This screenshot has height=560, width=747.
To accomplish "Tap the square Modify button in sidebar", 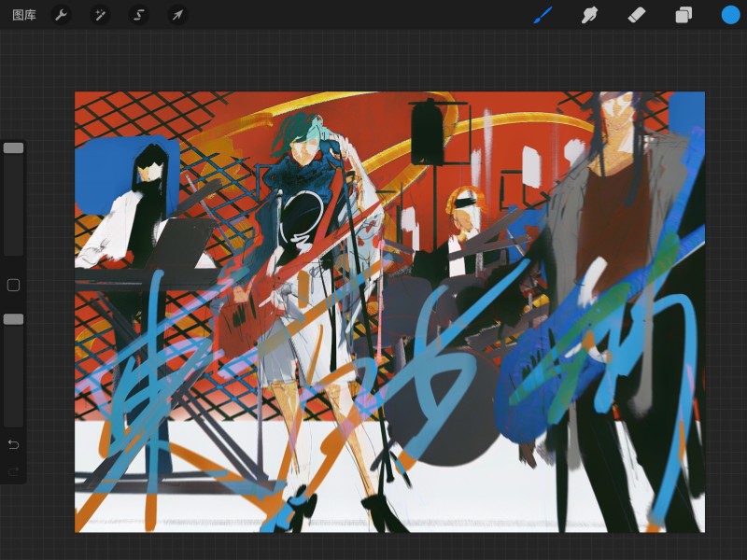I will pyautogui.click(x=13, y=286).
